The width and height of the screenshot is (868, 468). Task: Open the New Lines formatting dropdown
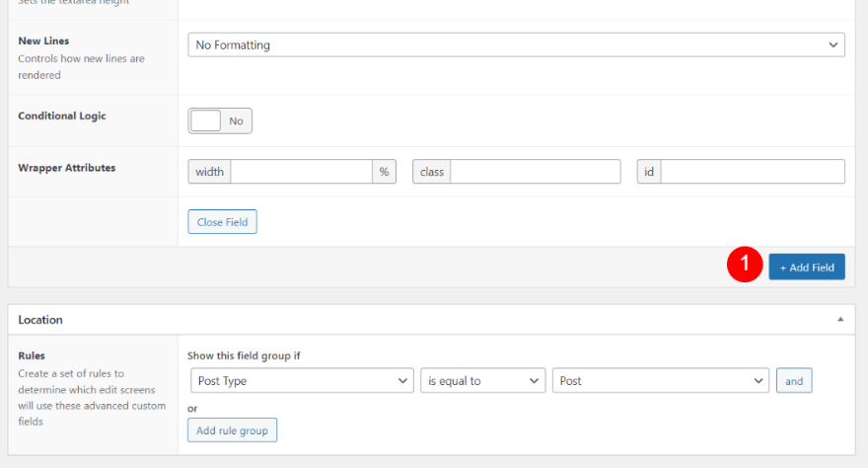(x=516, y=44)
